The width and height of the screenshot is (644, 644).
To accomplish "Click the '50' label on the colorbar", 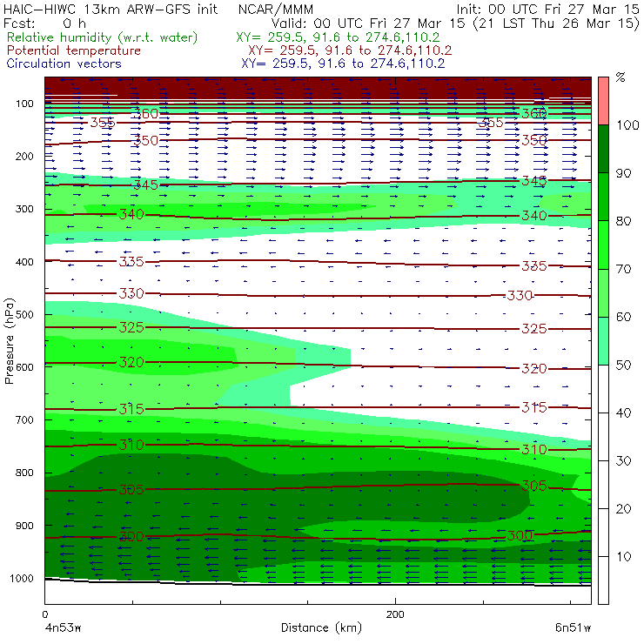I will 623,365.
